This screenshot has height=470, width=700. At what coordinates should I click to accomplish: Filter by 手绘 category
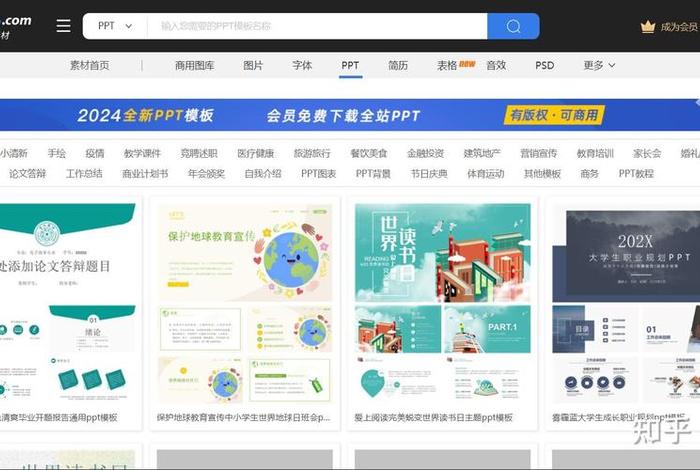click(x=57, y=153)
